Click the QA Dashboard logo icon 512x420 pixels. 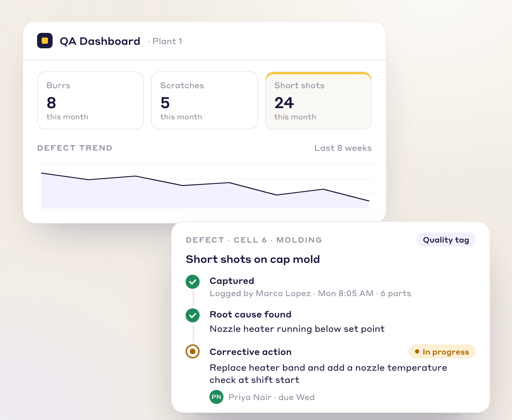pyautogui.click(x=45, y=41)
